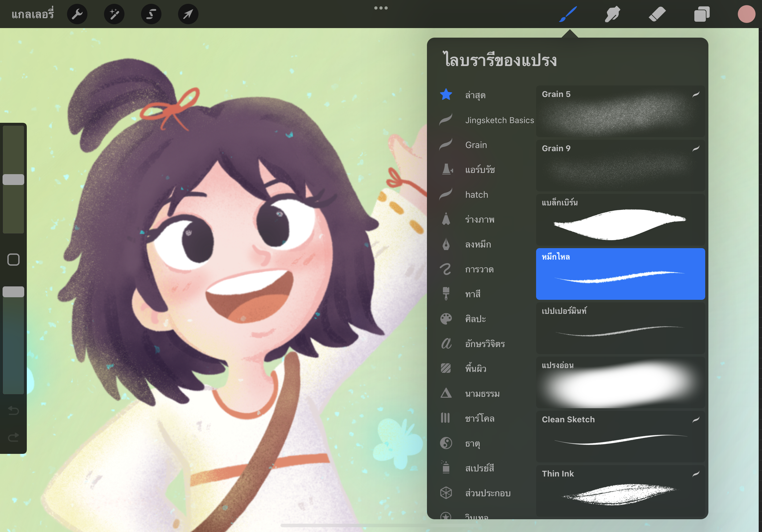Click the Undo arrow in sidebar

click(x=13, y=411)
